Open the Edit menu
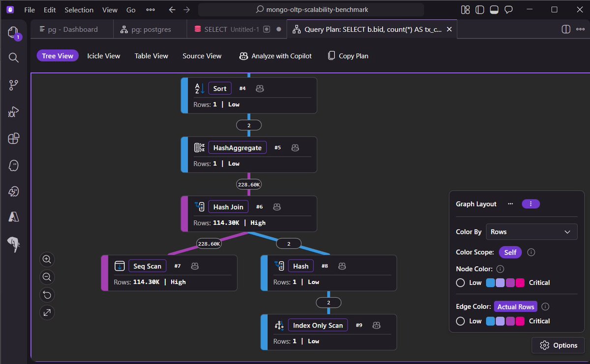The width and height of the screenshot is (590, 364). [50, 10]
